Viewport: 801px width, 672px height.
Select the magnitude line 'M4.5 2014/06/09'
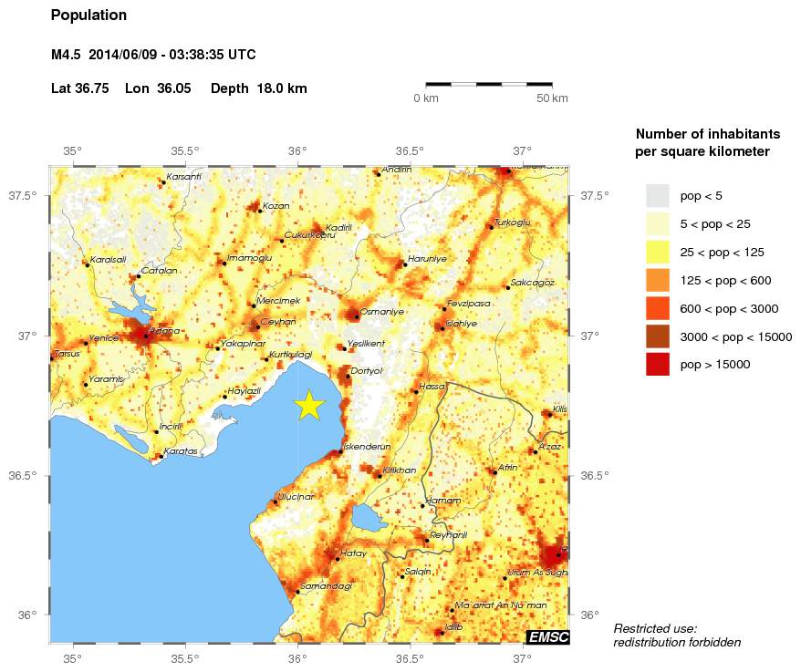152,55
